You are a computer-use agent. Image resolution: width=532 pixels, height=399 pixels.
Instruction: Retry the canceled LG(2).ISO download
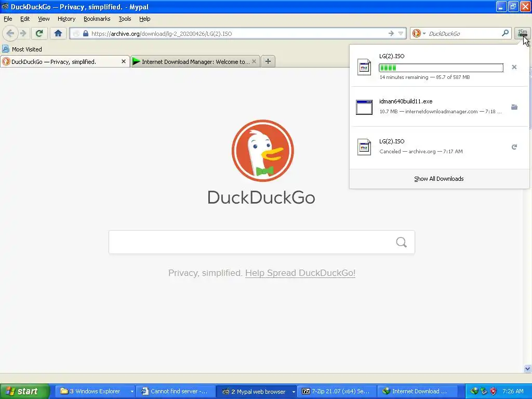click(514, 147)
